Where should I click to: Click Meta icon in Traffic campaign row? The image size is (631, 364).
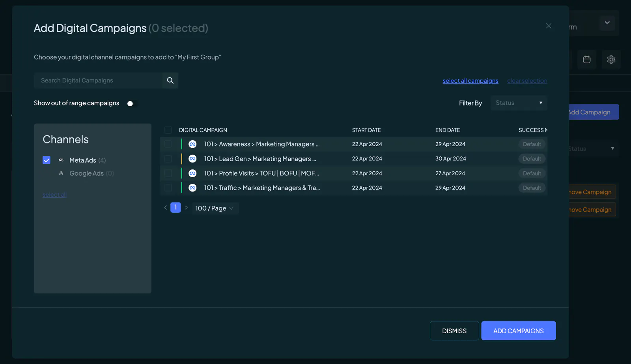(192, 188)
